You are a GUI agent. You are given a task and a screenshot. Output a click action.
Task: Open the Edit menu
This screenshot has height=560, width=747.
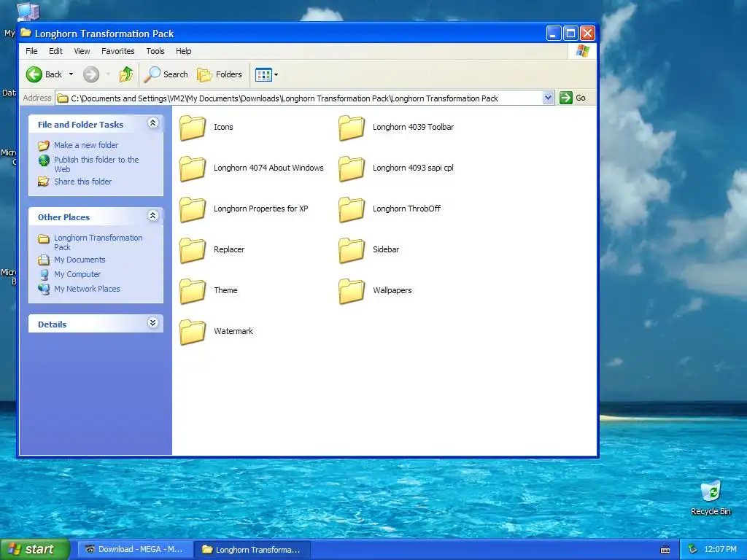pyautogui.click(x=55, y=51)
